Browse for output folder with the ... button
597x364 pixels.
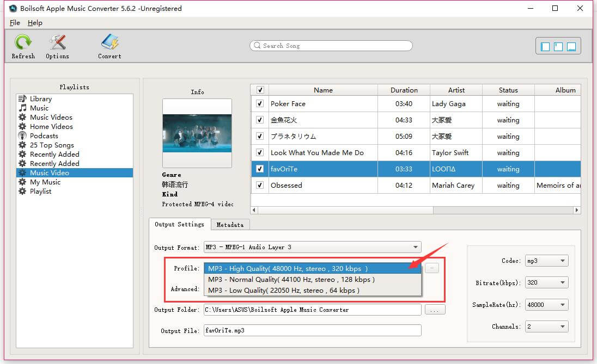tap(435, 310)
